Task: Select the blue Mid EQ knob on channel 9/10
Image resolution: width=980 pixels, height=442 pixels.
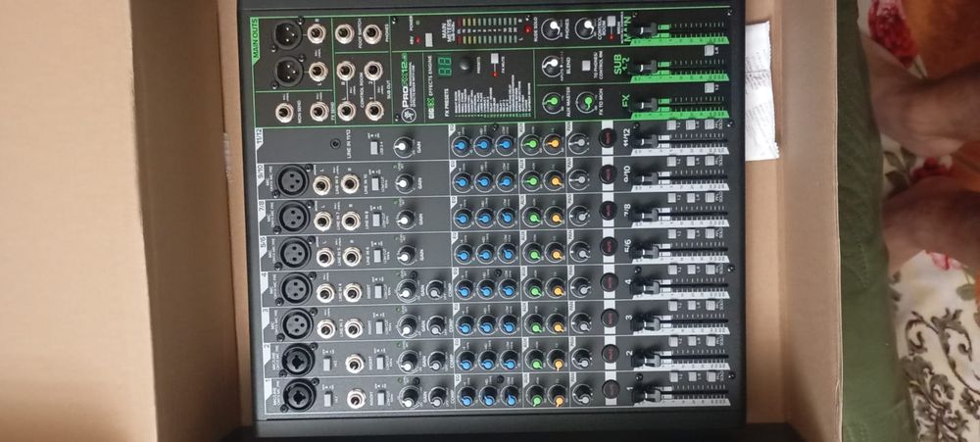Action: (x=483, y=181)
